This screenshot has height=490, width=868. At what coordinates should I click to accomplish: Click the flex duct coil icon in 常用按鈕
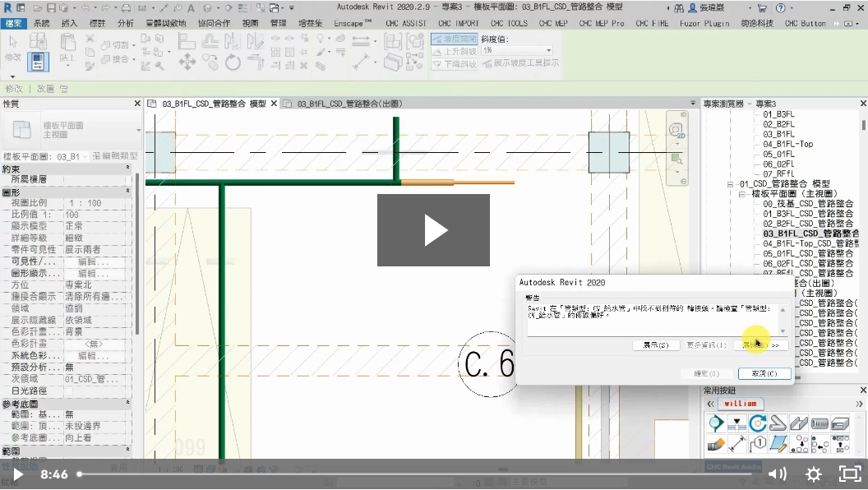[x=820, y=423]
